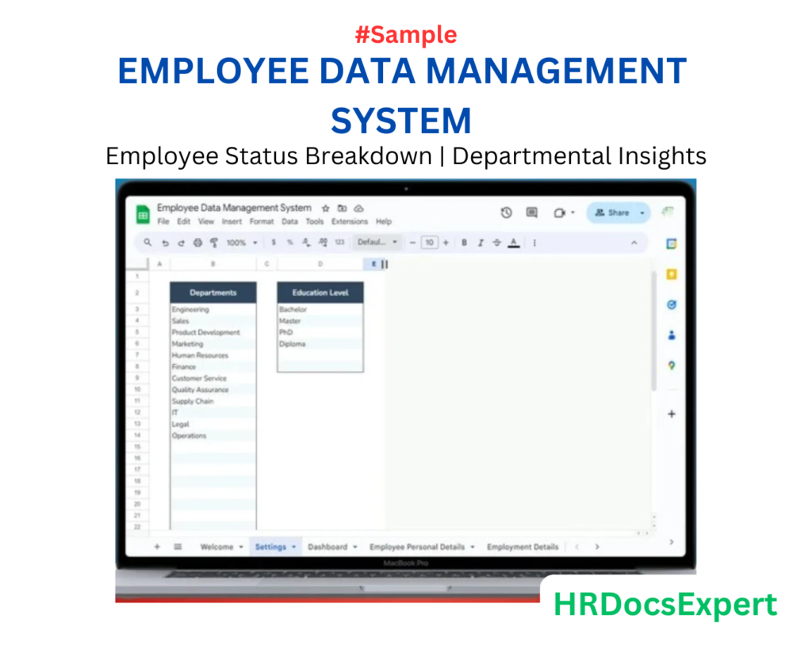The height and width of the screenshot is (649, 812).
Task: Toggle bold formatting
Action: tap(465, 242)
